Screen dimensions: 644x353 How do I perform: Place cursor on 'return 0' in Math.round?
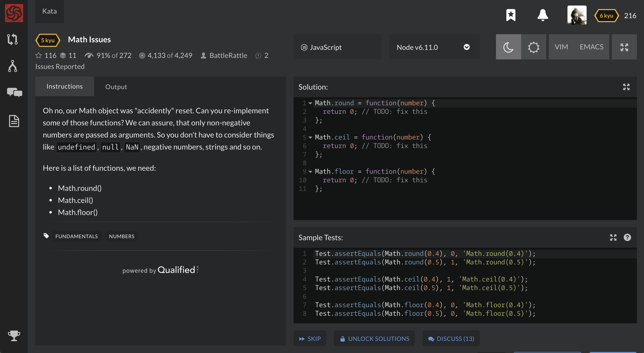(338, 112)
